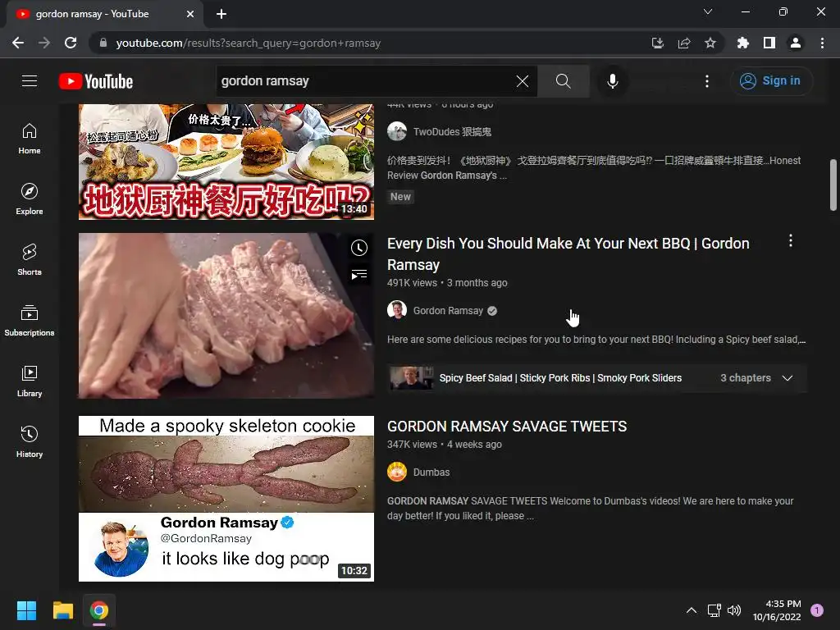Open 'Every Dish You Should Make' video title

(x=568, y=254)
